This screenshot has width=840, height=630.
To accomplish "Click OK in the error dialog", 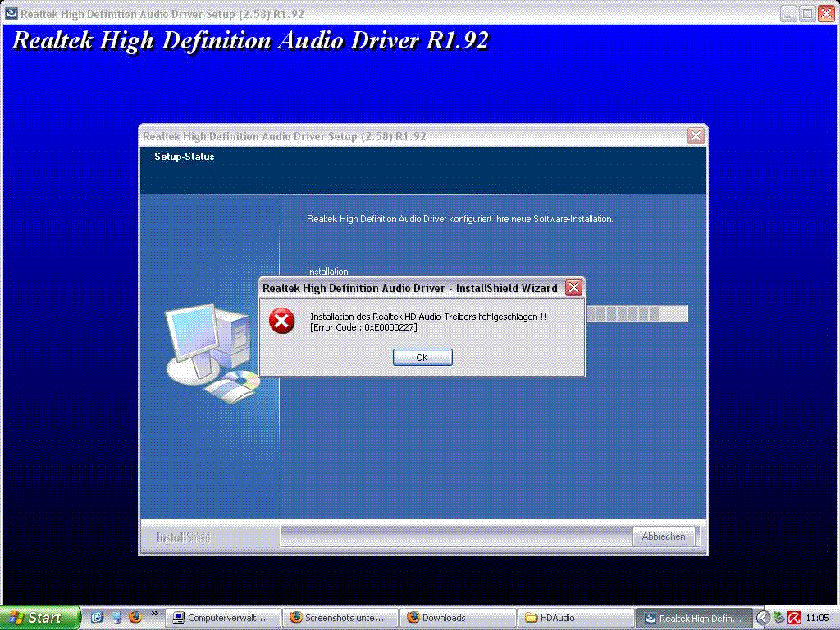I will point(422,358).
